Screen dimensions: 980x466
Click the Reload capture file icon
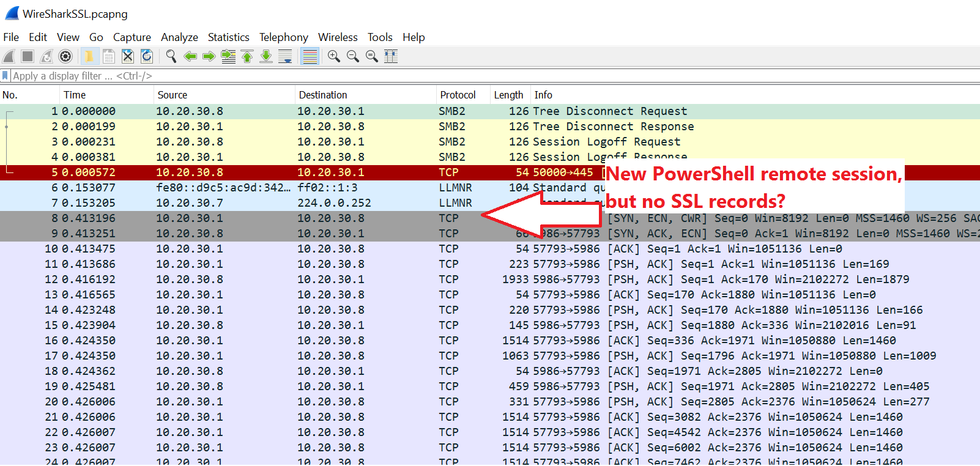point(147,57)
